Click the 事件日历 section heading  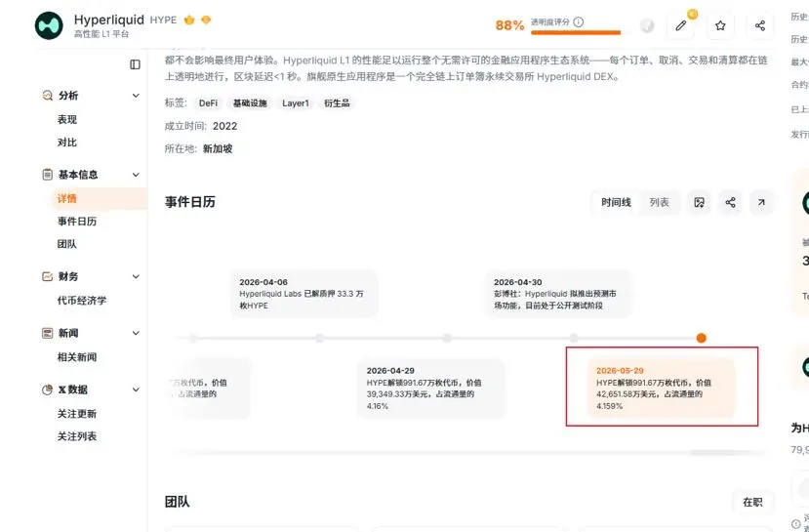pos(190,202)
